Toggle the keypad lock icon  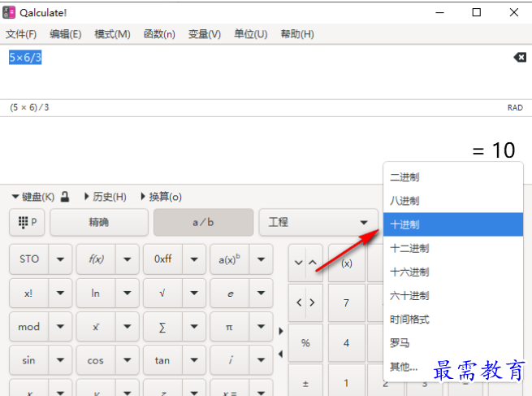65,197
